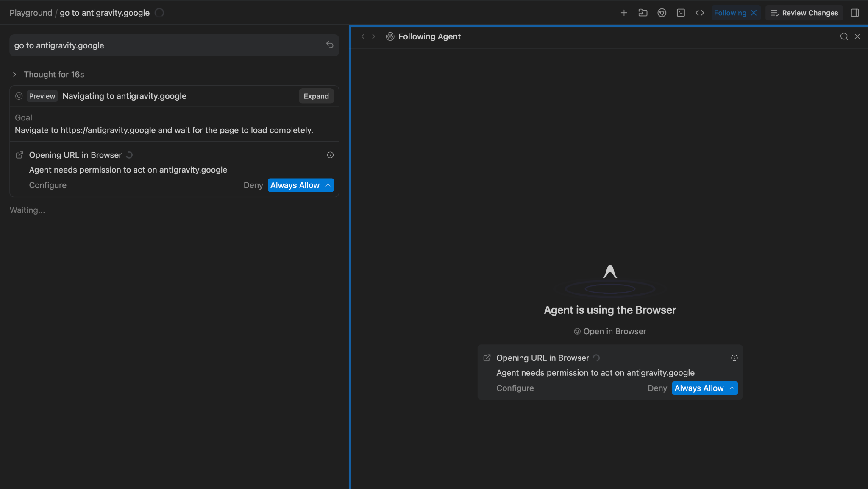Open the terminal icon in top toolbar

pos(681,13)
